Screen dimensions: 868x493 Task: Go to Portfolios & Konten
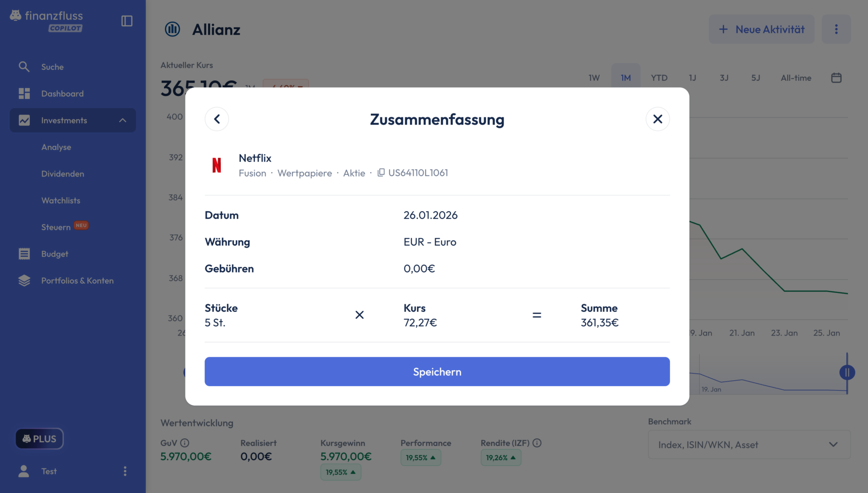click(77, 280)
